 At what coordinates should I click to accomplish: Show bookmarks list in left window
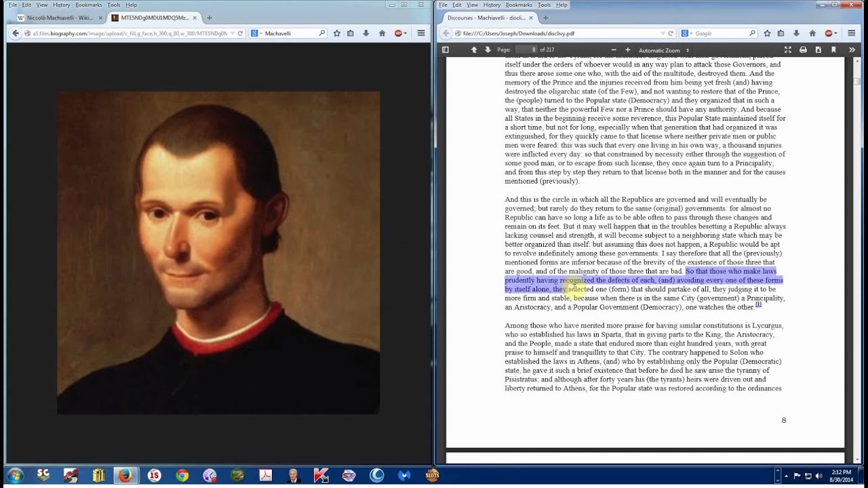click(350, 33)
